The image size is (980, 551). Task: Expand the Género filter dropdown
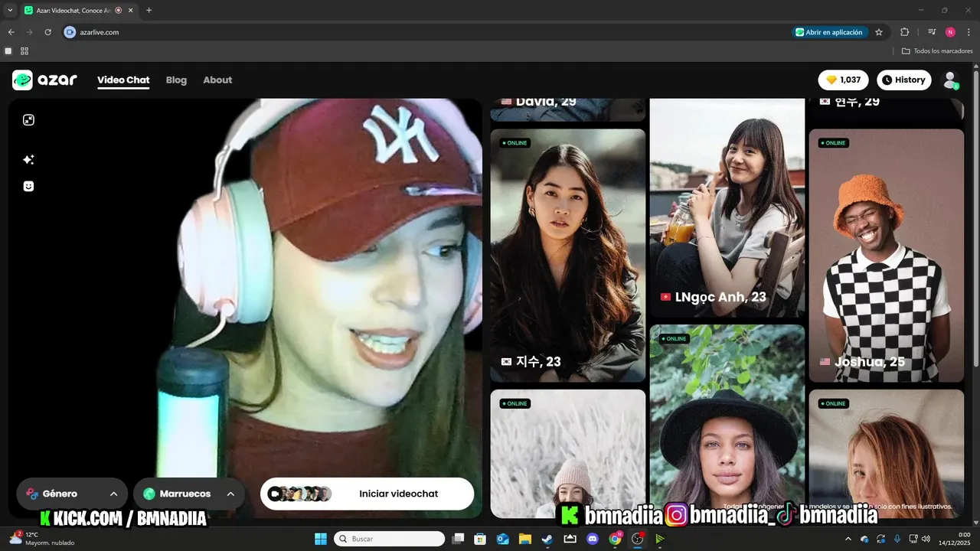coord(72,494)
